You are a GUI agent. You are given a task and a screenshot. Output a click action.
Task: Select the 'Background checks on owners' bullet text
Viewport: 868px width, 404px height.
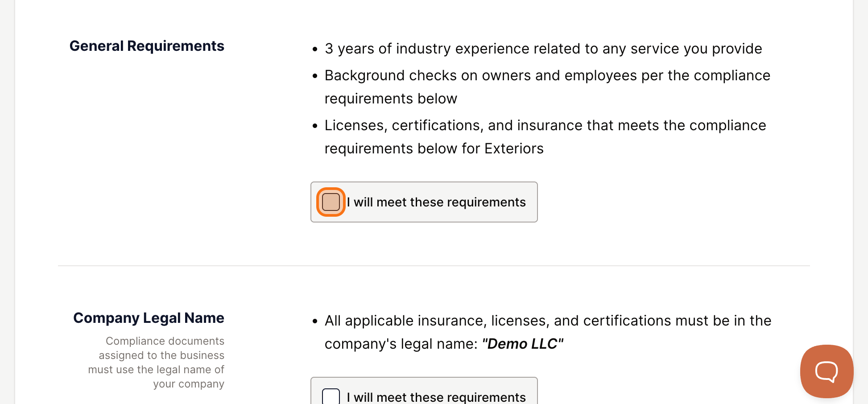pos(547,87)
